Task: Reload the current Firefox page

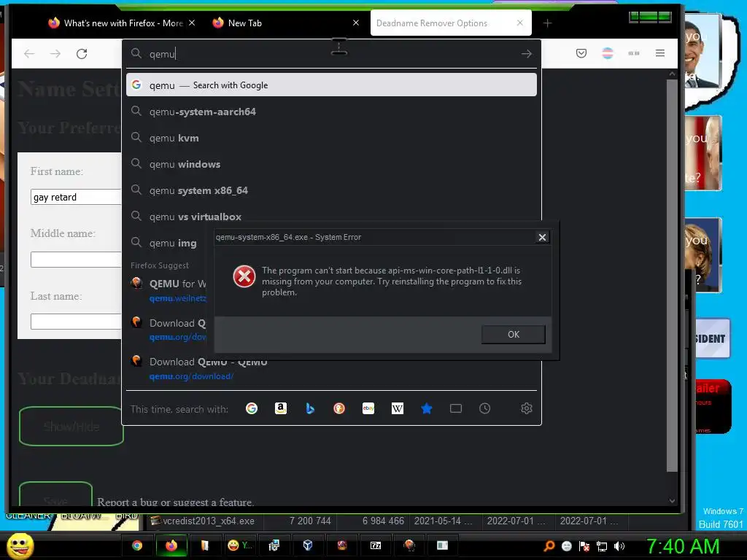Action: coord(82,54)
